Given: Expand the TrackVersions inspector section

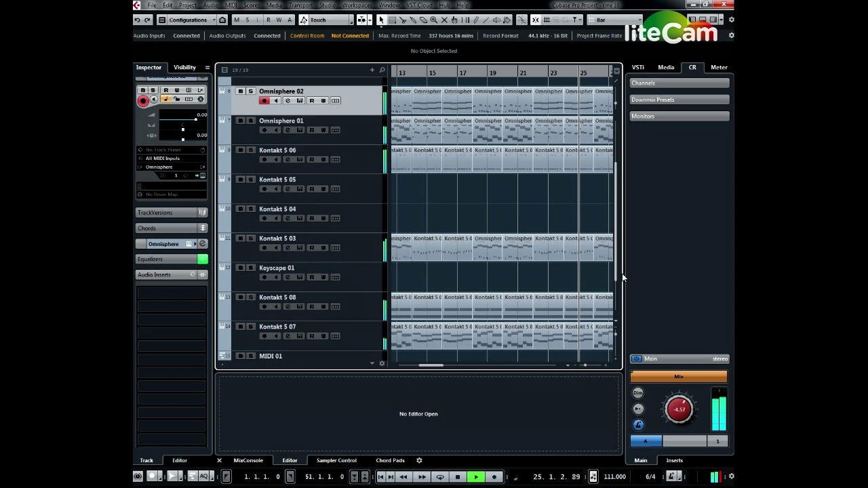Looking at the screenshot, I should tap(172, 213).
